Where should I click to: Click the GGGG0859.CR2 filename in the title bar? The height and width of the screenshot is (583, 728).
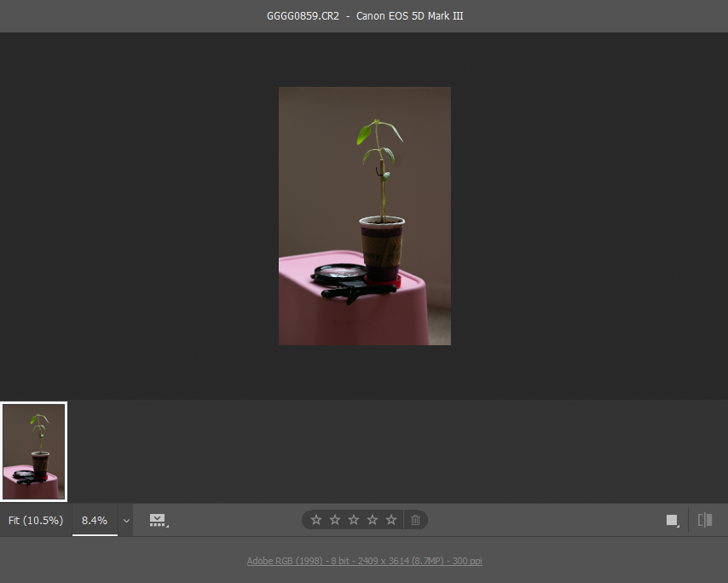click(x=303, y=15)
